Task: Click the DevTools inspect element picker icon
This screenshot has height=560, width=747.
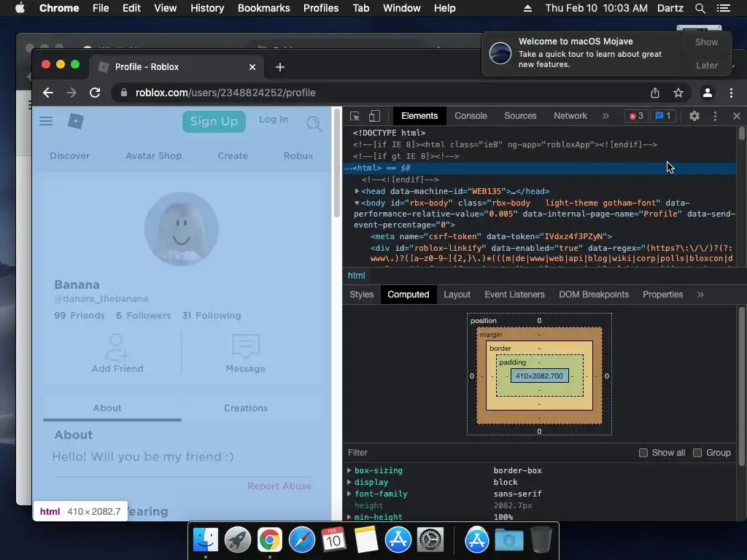Action: [x=355, y=116]
